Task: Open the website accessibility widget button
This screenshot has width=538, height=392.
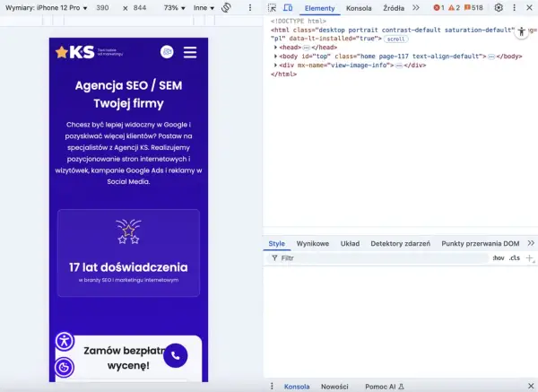Action: (x=65, y=341)
